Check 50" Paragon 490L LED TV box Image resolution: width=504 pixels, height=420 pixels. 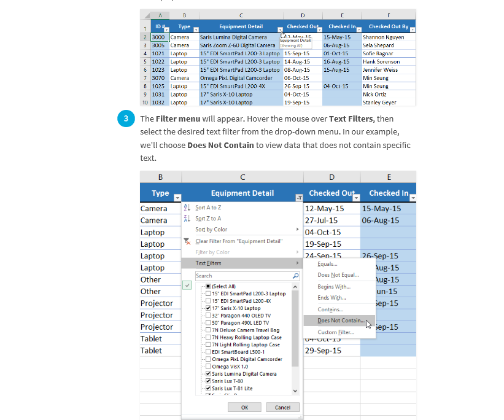pos(208,323)
